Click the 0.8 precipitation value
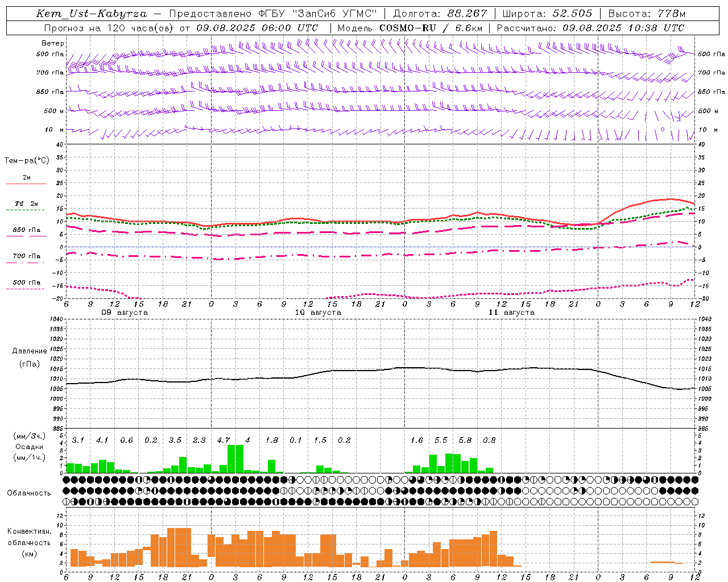 (489, 440)
